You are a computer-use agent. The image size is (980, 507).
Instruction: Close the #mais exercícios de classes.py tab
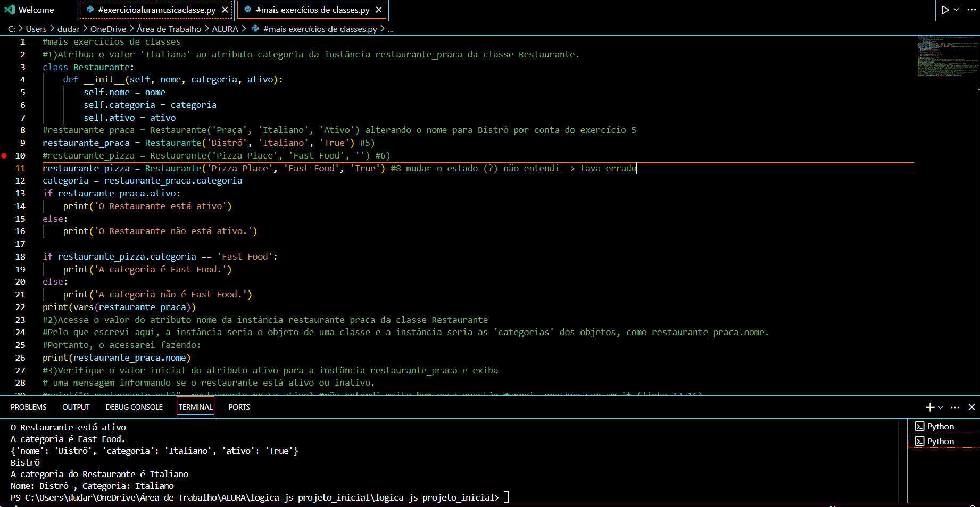pyautogui.click(x=379, y=10)
